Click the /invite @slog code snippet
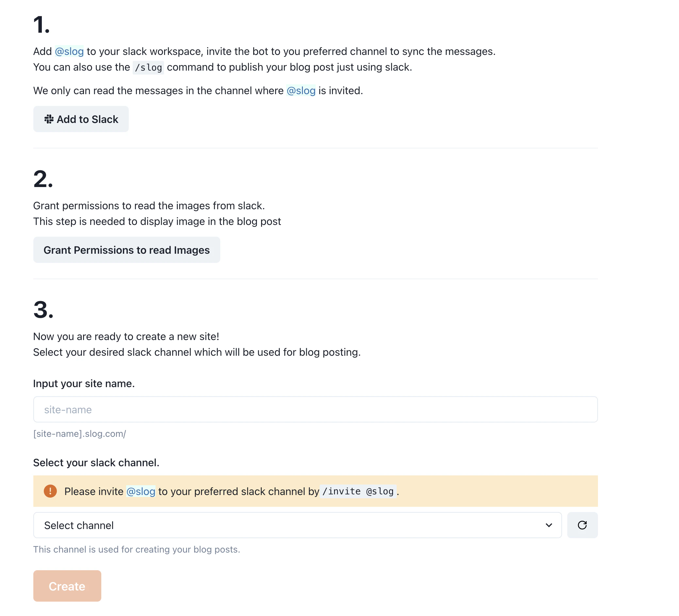679x616 pixels. [x=358, y=491]
